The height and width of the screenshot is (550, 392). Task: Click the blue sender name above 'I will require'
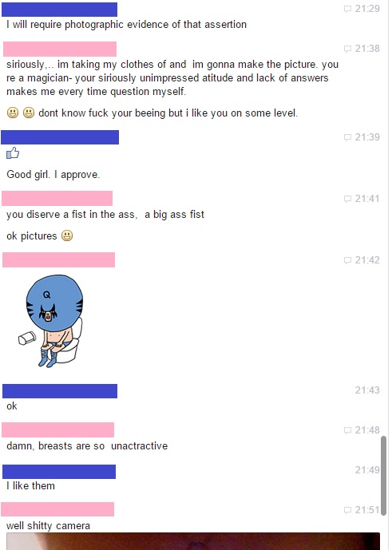(59, 10)
